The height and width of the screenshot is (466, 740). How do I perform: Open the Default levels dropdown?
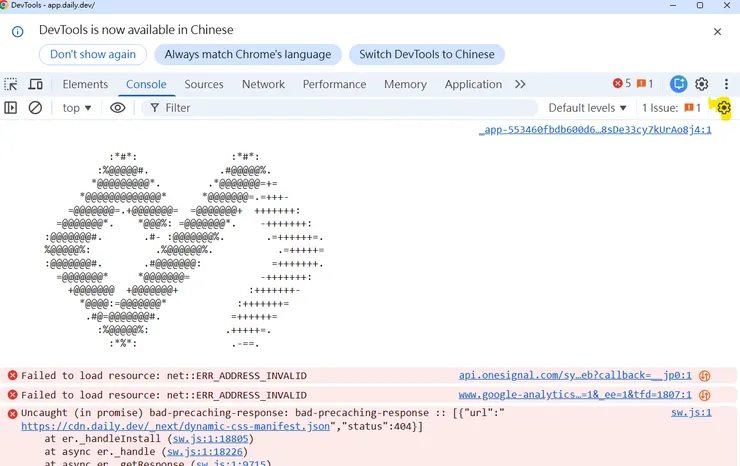(587, 108)
